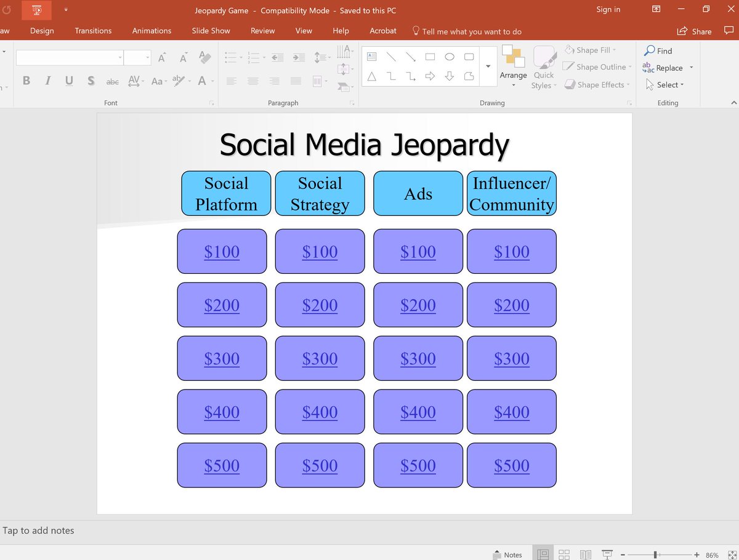This screenshot has width=739, height=560.
Task: Select the line arrow shape
Action: [x=411, y=57]
